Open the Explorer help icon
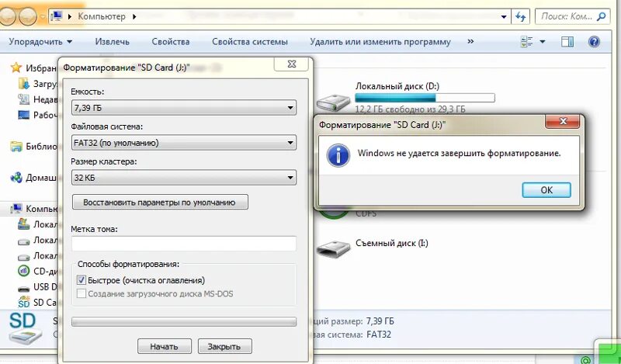Image resolution: width=621 pixels, height=364 pixels. [x=594, y=42]
